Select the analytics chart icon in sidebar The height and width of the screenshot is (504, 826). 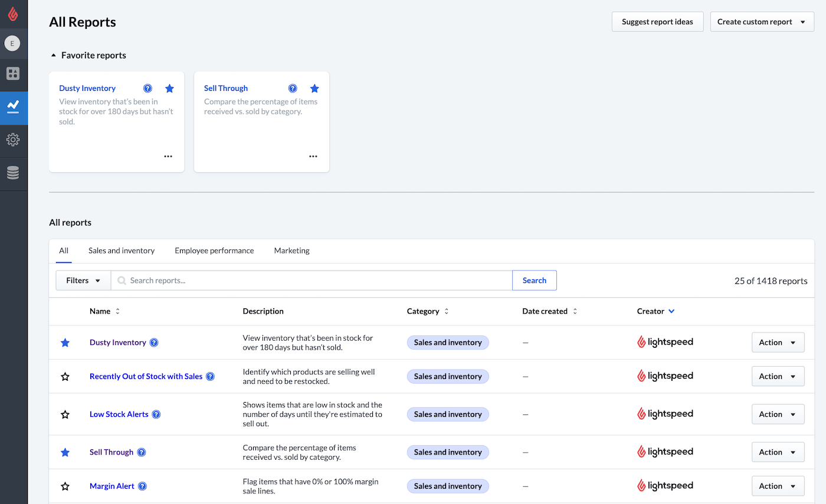13,107
